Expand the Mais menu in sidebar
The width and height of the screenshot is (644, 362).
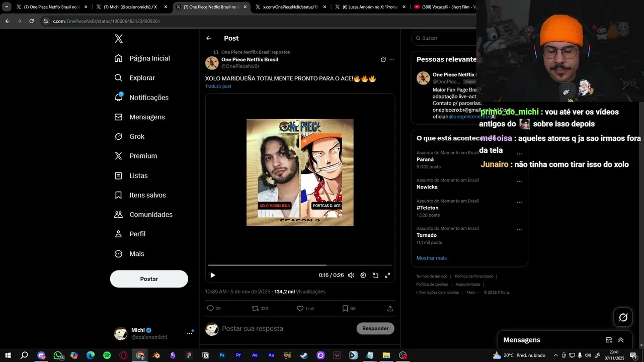click(129, 254)
